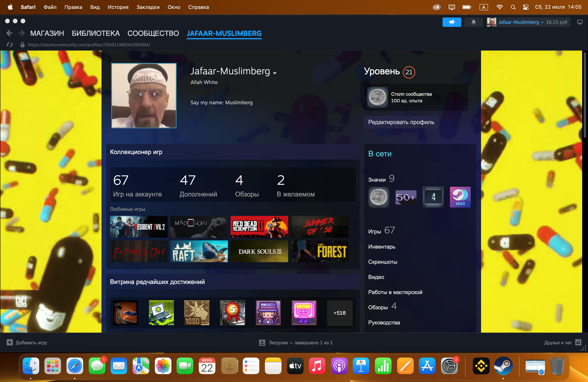Click the Уровень 21 level badge
Screen dimensions: 588x382
point(409,72)
